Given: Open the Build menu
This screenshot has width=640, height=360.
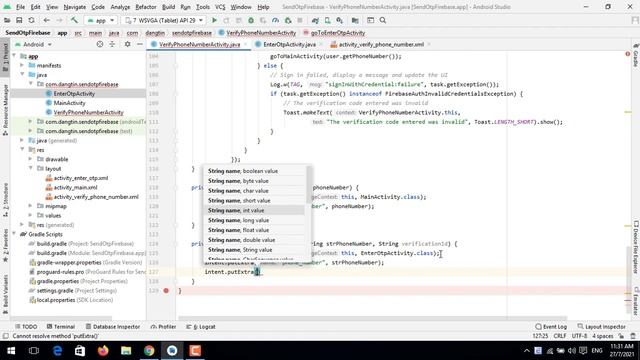Looking at the screenshot, I should tap(168, 7).
